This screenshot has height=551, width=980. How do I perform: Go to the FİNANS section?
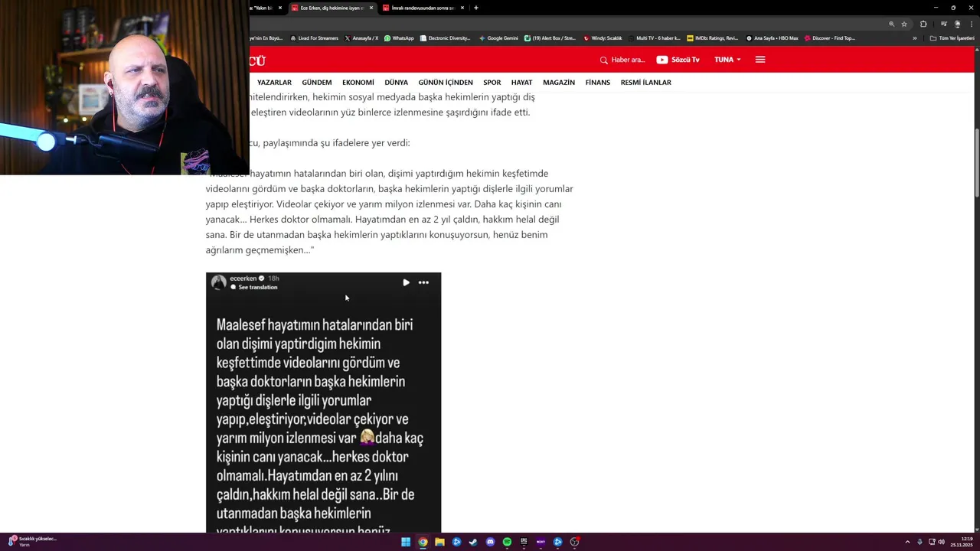coord(598,83)
